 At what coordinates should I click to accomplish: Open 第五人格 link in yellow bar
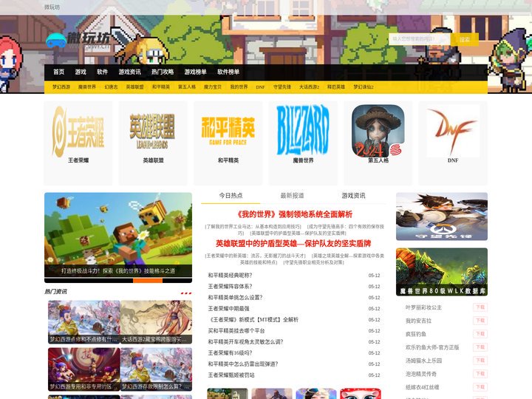(187, 87)
